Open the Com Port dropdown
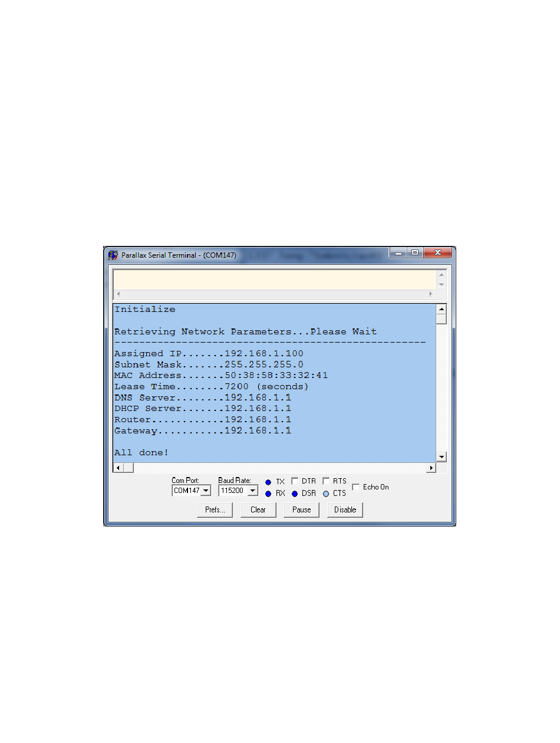This screenshot has height=743, width=560. coord(205,491)
